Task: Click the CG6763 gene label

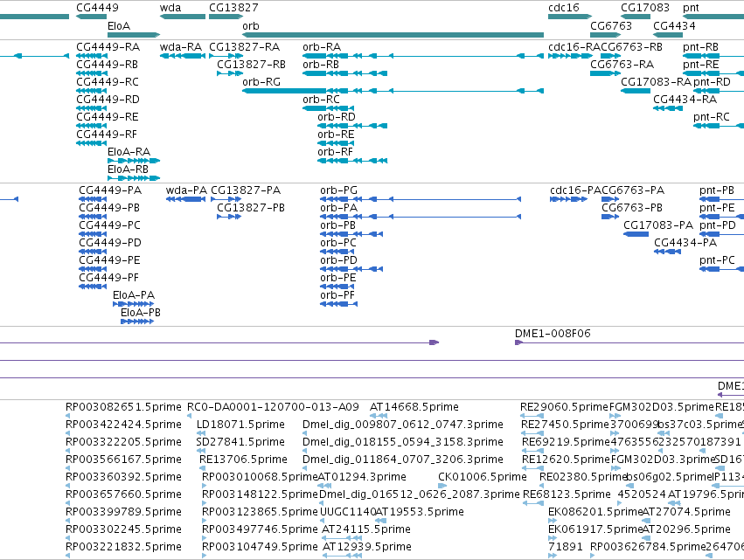Action: [x=611, y=25]
